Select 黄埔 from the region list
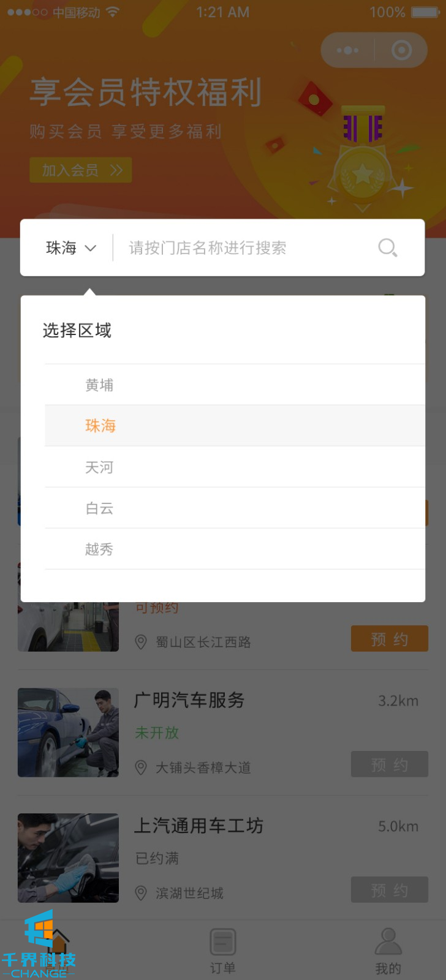Viewport: 446px width, 980px height. 99,385
